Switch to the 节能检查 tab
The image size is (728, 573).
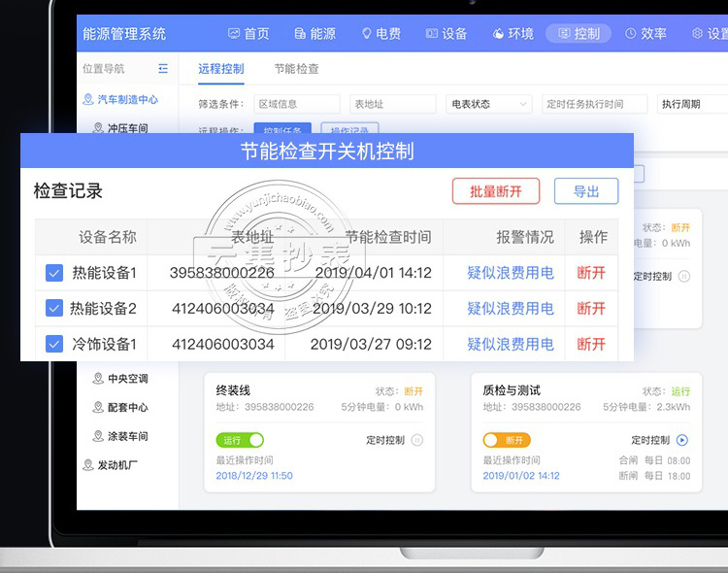296,69
